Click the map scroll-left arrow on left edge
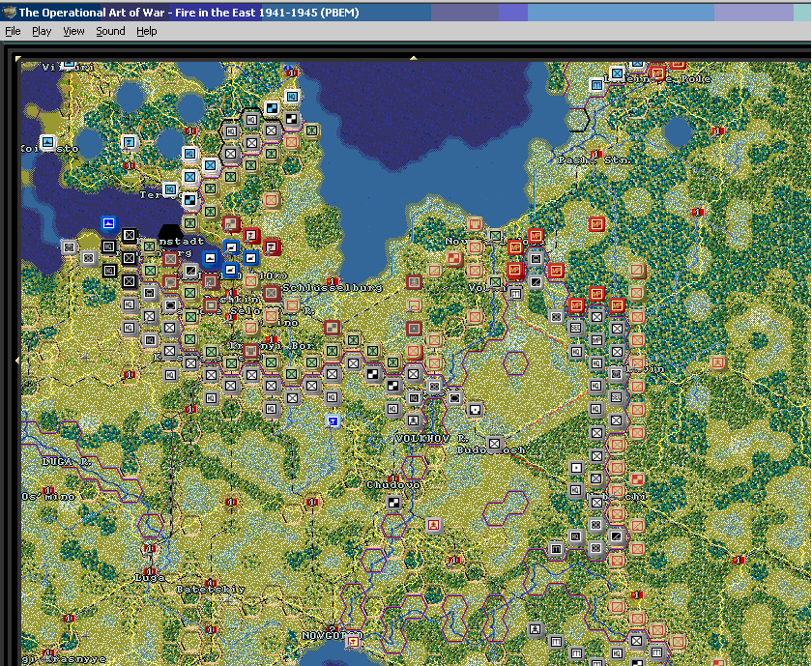812x666 pixels. (x=17, y=360)
